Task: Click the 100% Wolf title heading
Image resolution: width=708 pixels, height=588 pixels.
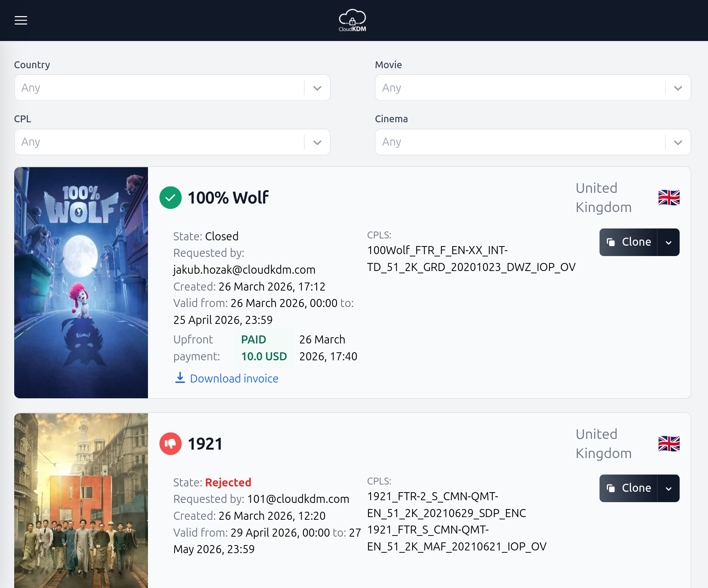Action: pos(228,198)
